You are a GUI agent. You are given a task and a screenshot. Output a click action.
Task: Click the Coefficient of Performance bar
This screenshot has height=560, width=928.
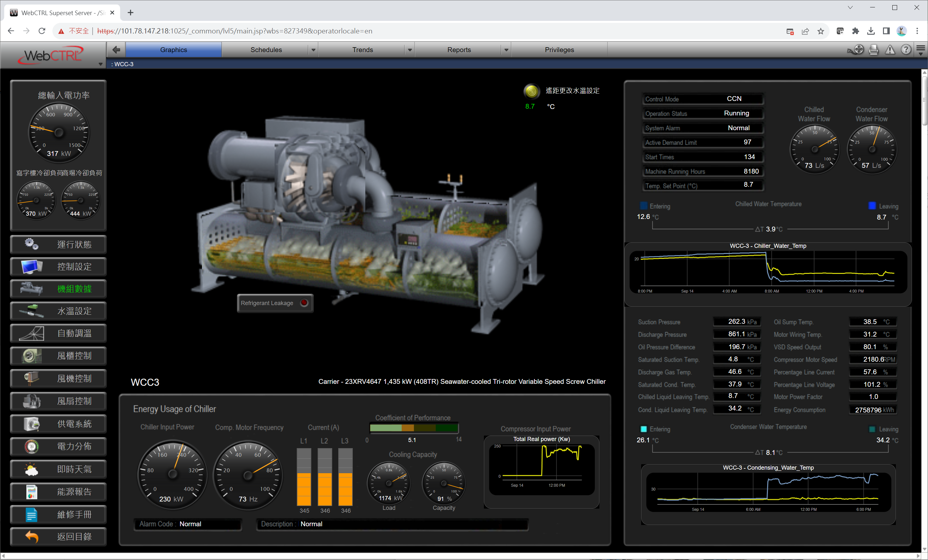pos(414,428)
